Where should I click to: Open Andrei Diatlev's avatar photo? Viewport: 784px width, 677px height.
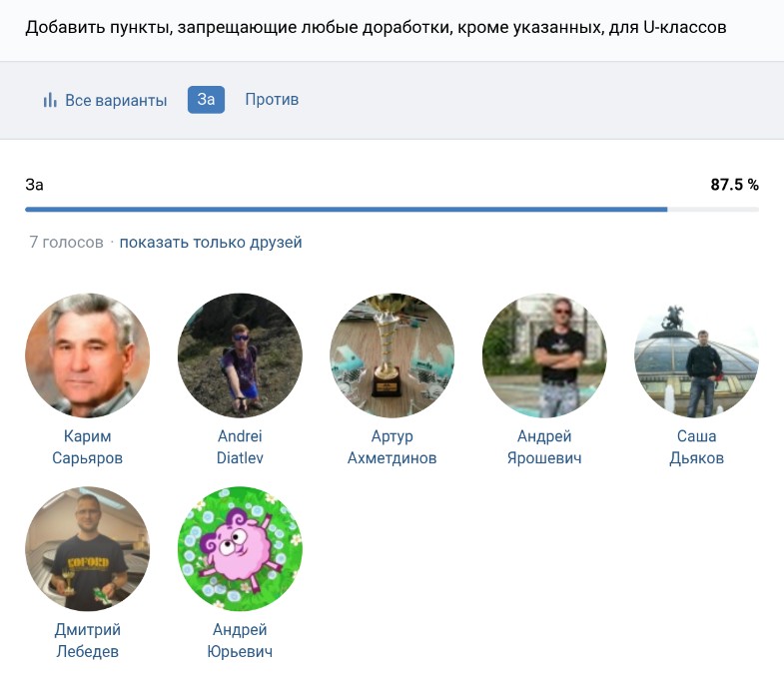pos(240,355)
